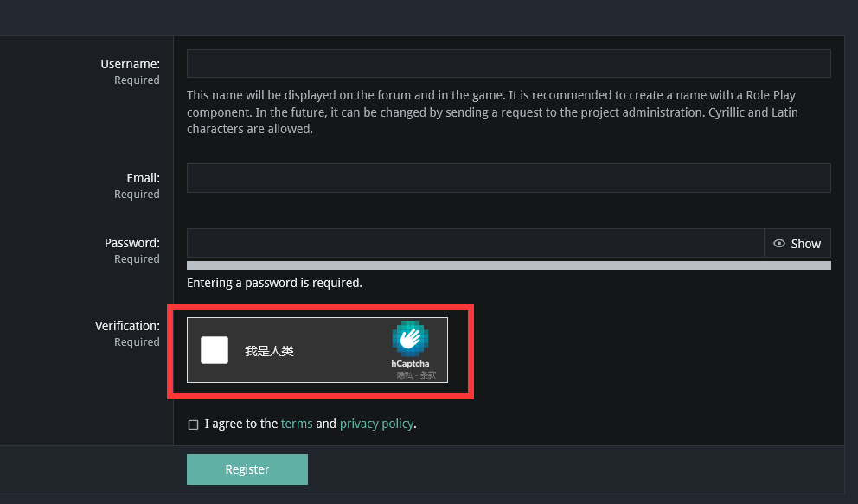
Task: Click the Verification: label
Action: [x=127, y=326]
